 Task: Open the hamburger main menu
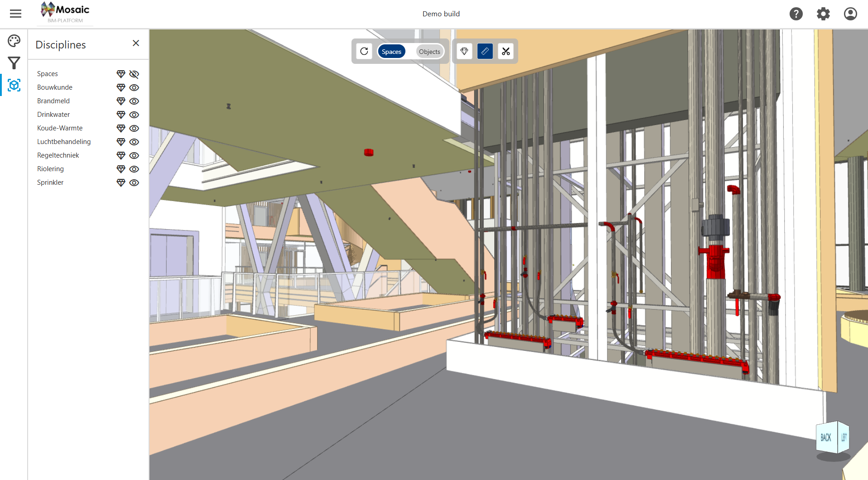coord(15,14)
